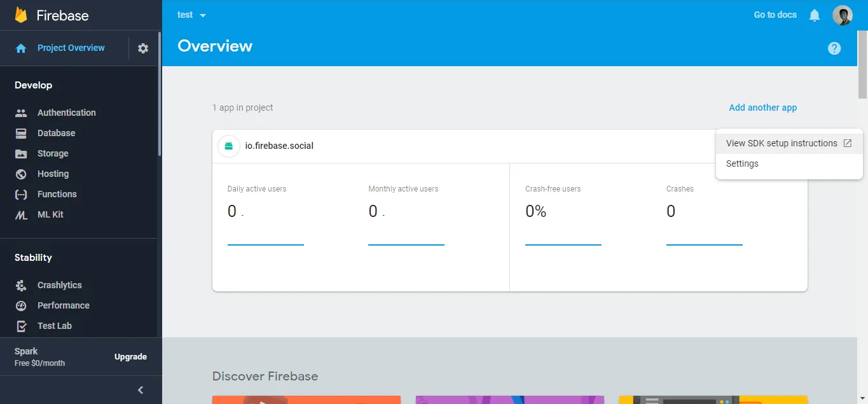Click the Crashlytics icon

(21, 286)
